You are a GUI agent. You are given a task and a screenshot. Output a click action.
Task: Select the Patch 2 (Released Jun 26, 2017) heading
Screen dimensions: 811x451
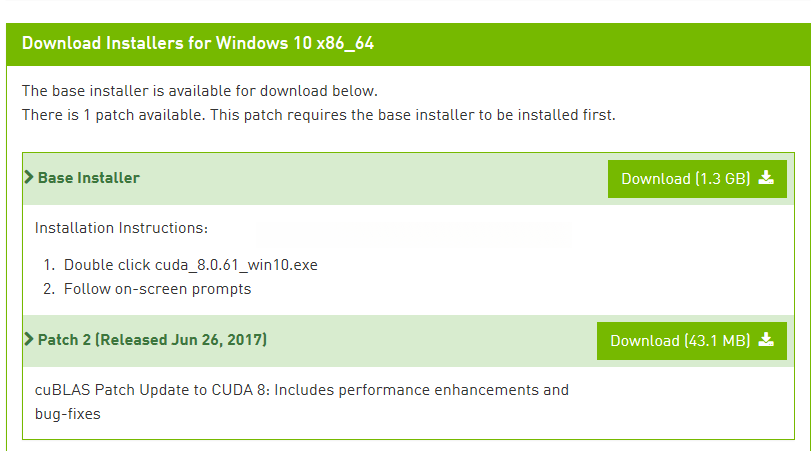(152, 340)
